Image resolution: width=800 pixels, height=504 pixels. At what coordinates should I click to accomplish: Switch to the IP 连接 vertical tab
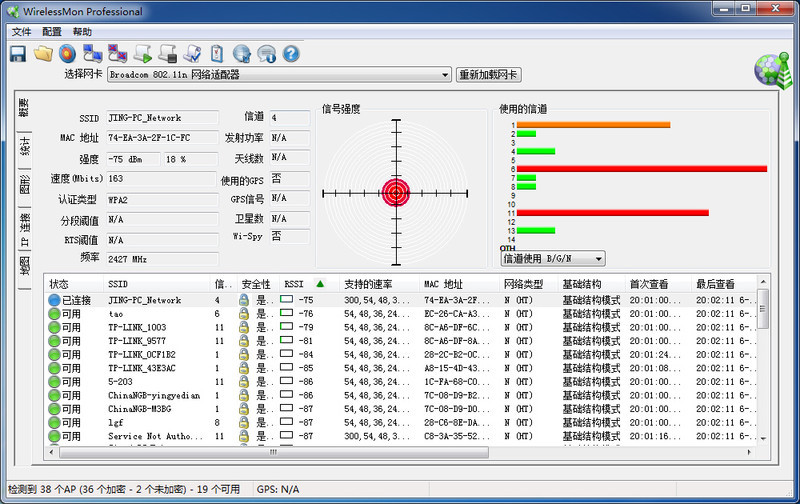24,229
